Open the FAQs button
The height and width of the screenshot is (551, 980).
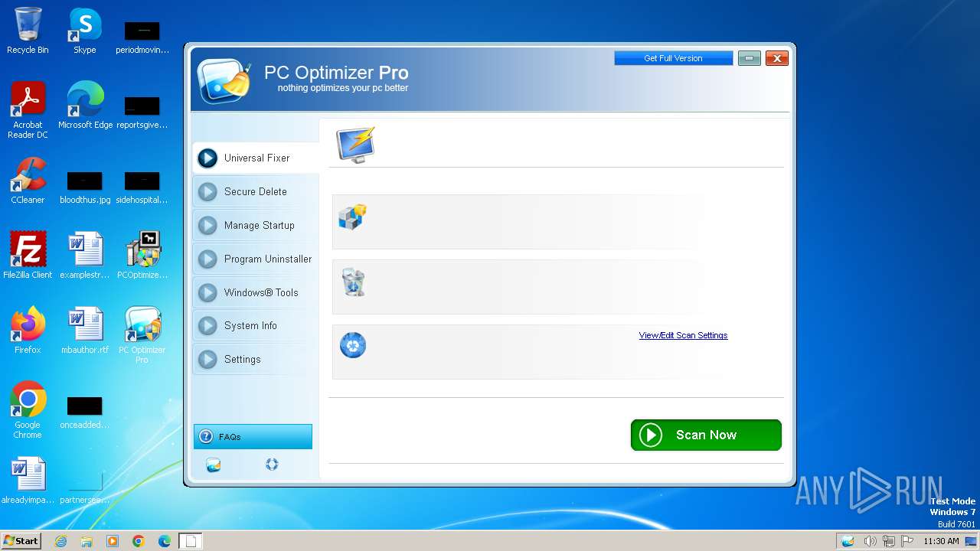(x=253, y=436)
